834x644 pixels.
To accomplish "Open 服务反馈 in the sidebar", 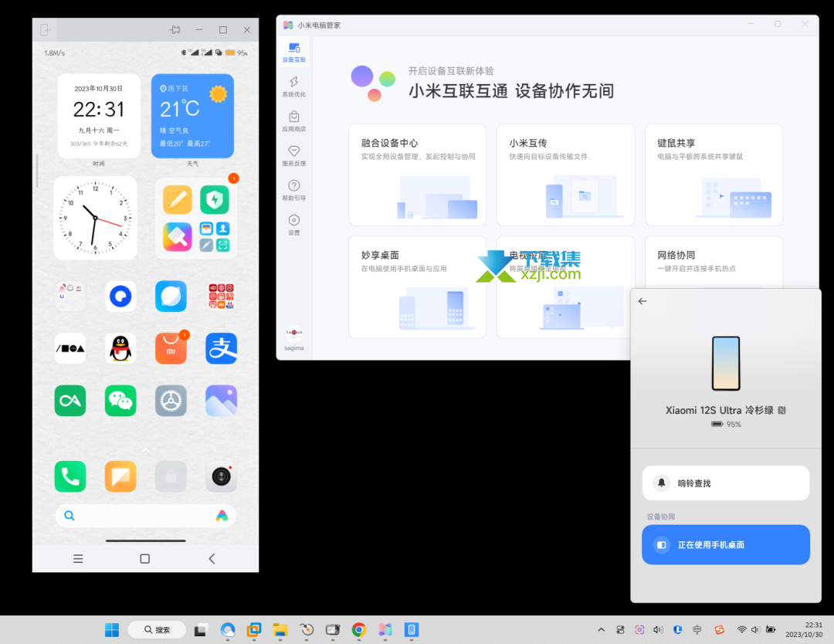I will (x=293, y=156).
